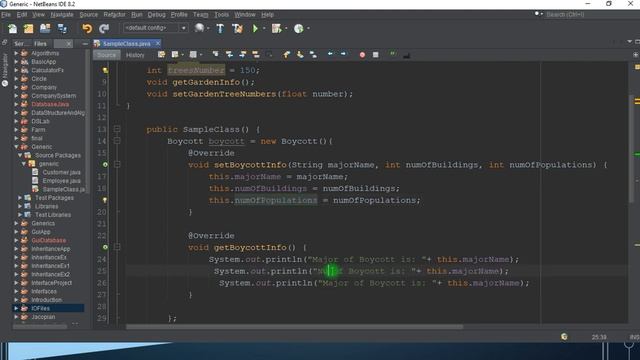Image resolution: width=640 pixels, height=360 pixels.
Task: Click the Toggle Bookmark icon in editor toolbar
Action: pyautogui.click(x=313, y=55)
